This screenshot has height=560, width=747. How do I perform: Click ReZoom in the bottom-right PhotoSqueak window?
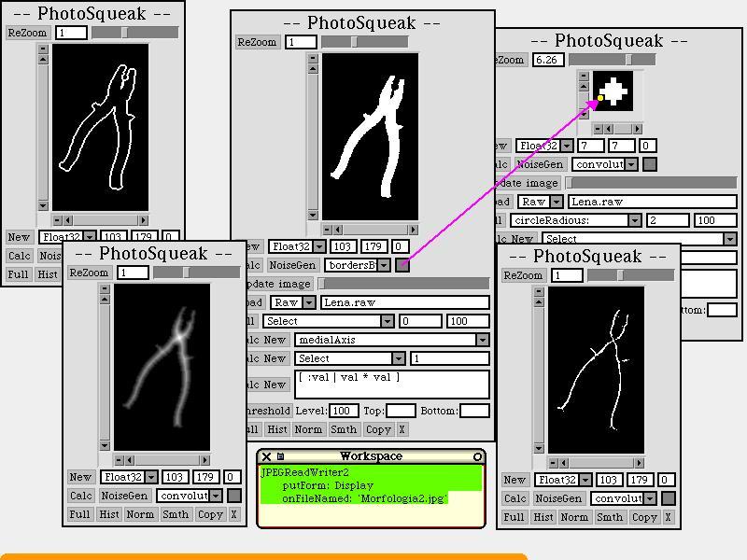(x=523, y=275)
